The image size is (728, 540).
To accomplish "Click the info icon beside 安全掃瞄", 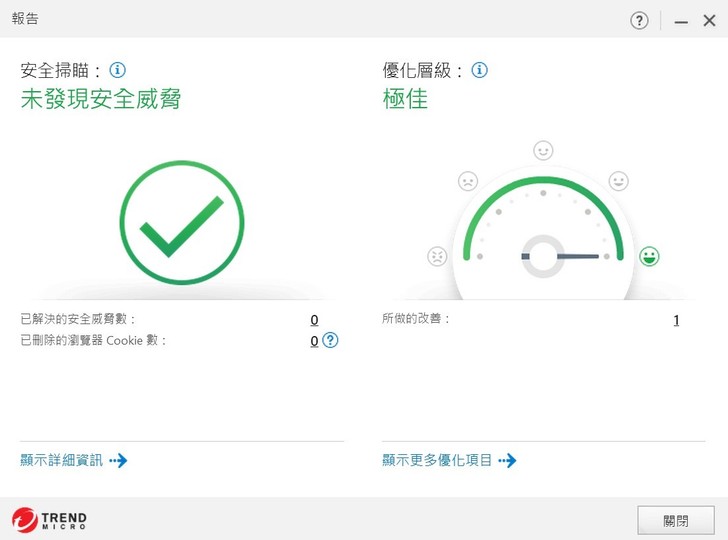I will [118, 70].
